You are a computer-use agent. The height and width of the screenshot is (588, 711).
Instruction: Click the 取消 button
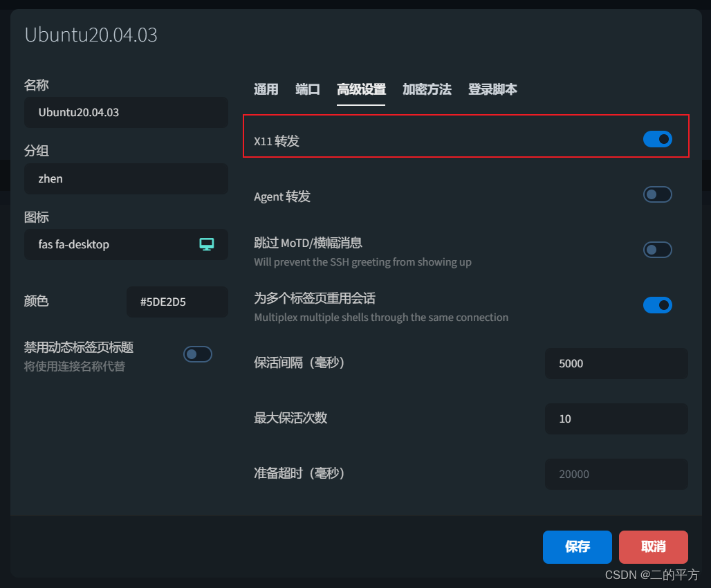(654, 546)
